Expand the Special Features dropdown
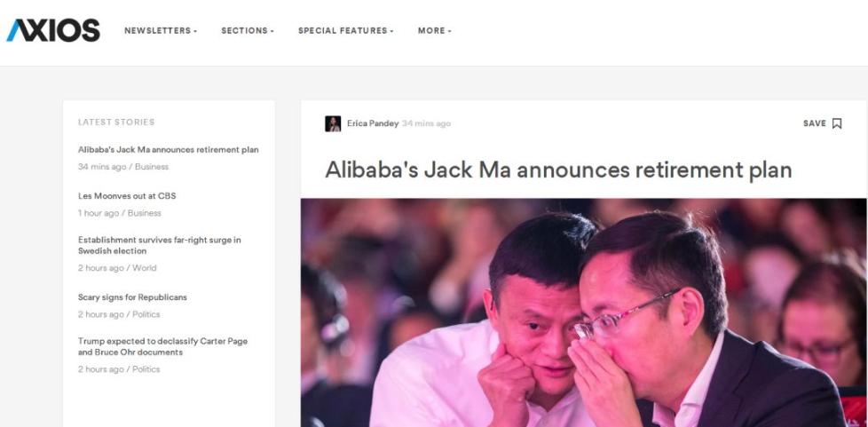868x427 pixels. point(345,30)
